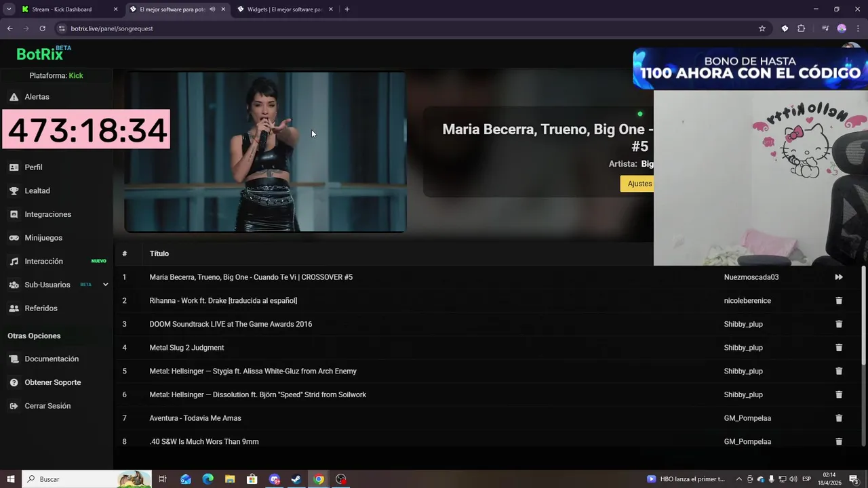Click the Minijuegos gamepad icon
Image resolution: width=868 pixels, height=488 pixels.
tap(14, 238)
